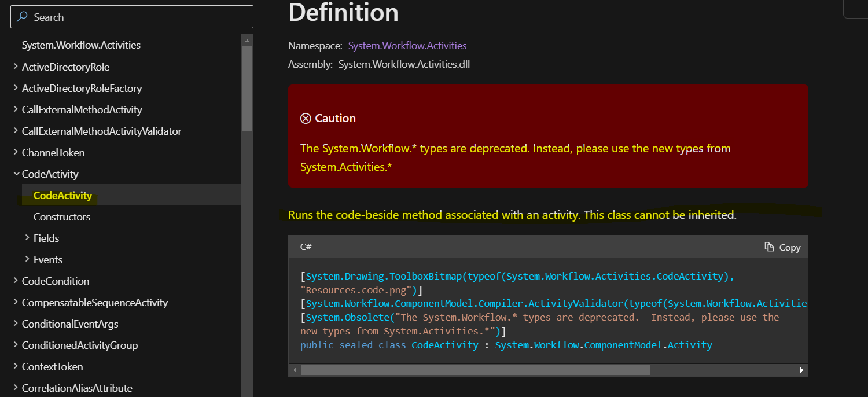
Task: Select the highlighted CodeActivity item
Action: tap(62, 196)
